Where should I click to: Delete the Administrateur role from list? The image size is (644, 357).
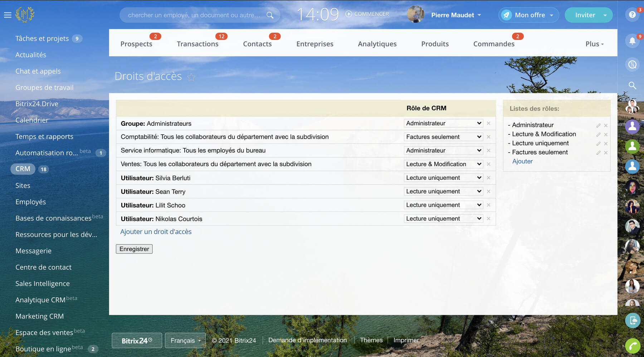click(x=606, y=125)
